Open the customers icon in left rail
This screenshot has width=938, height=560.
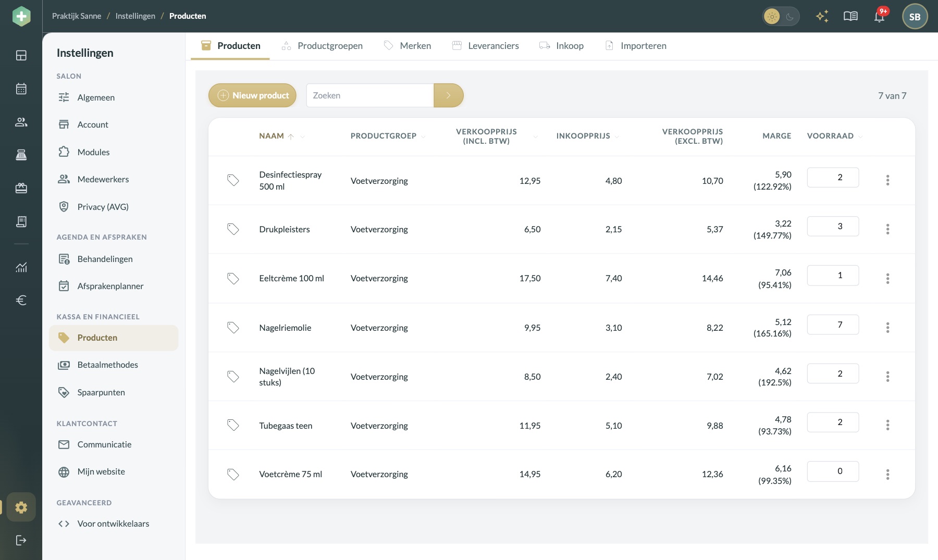tap(21, 122)
